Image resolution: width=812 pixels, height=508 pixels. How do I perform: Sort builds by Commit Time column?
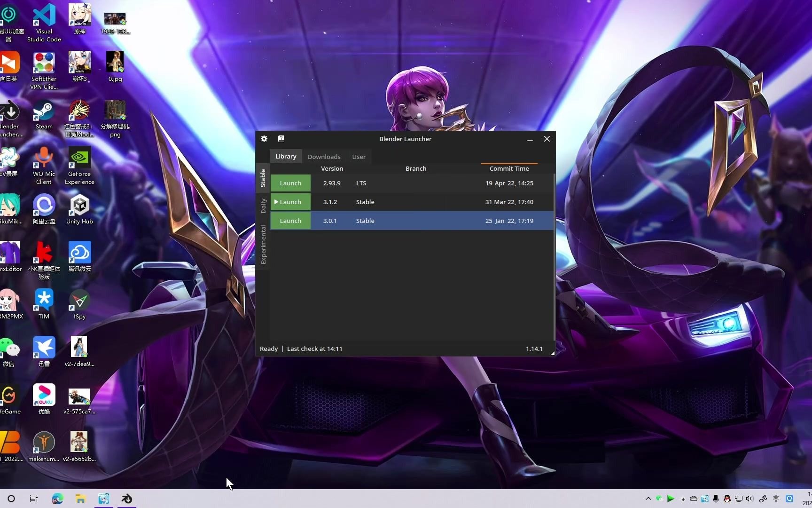(509, 168)
